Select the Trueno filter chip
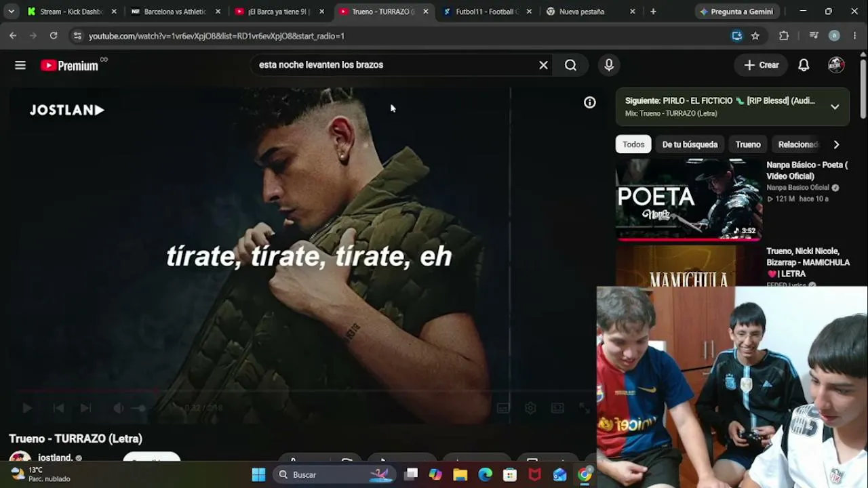 (x=748, y=144)
